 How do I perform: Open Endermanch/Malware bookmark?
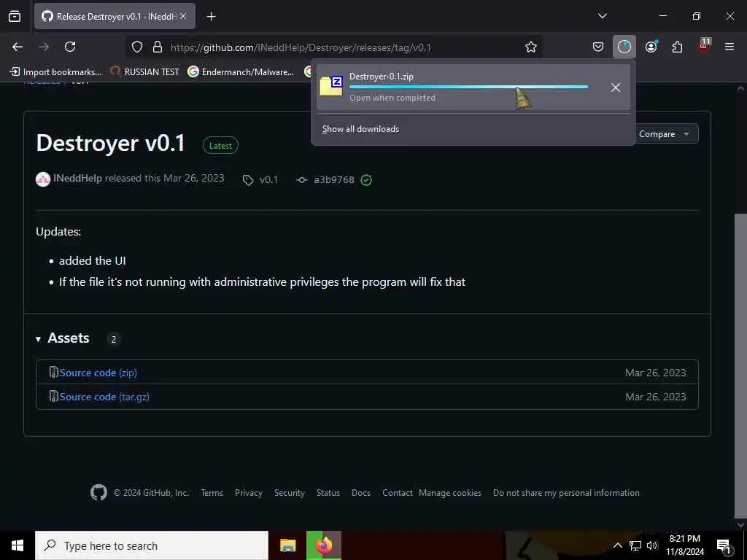tap(241, 72)
